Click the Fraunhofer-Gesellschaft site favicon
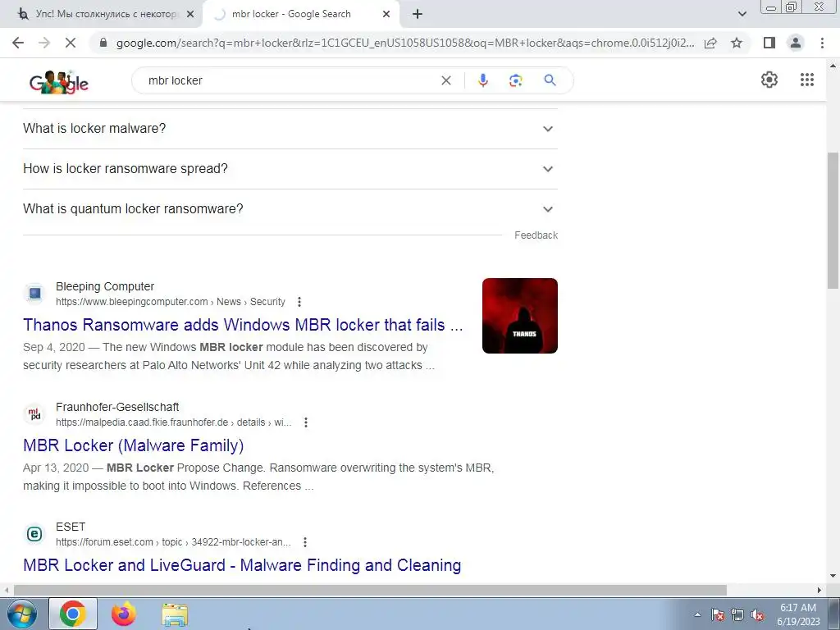 [34, 414]
